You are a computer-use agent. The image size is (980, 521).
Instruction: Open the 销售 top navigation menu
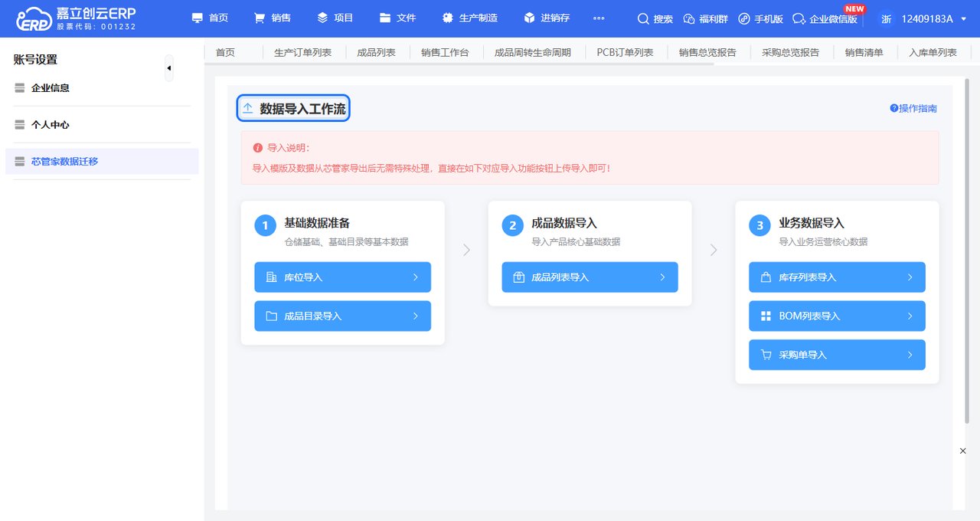[272, 18]
